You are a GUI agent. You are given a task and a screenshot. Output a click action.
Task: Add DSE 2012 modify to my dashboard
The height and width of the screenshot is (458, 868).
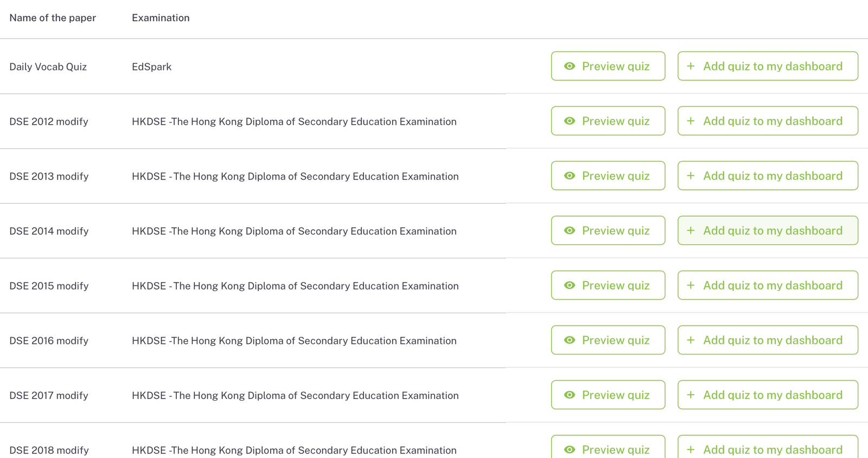tap(767, 121)
